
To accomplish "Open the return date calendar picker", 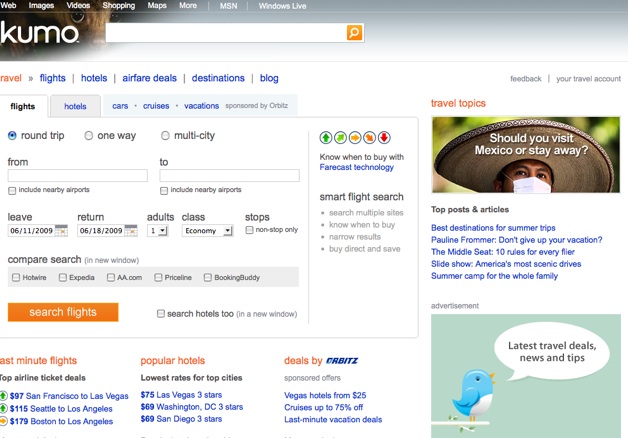I will pos(131,230).
